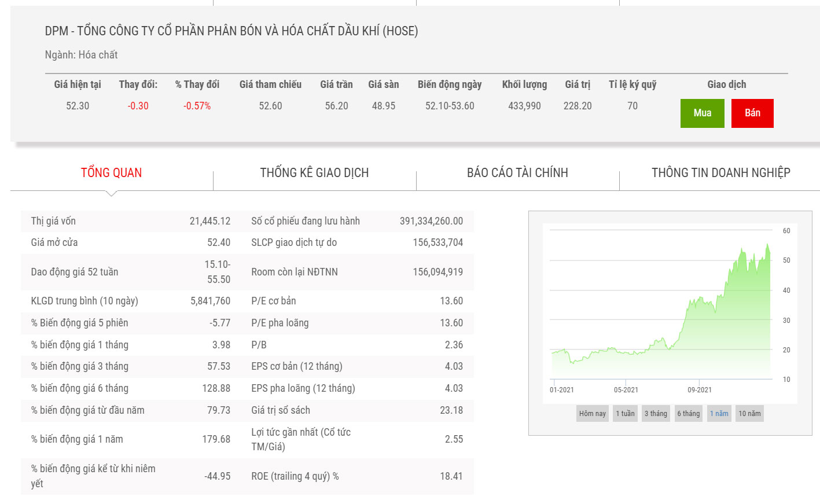Switch to THỐNG KÊ GIAO DỊCH tab
The height and width of the screenshot is (504, 820).
[x=314, y=172]
